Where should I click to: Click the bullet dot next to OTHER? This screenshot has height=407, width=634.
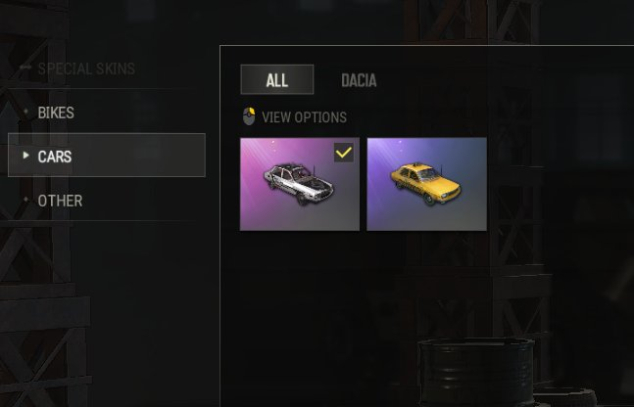point(26,199)
